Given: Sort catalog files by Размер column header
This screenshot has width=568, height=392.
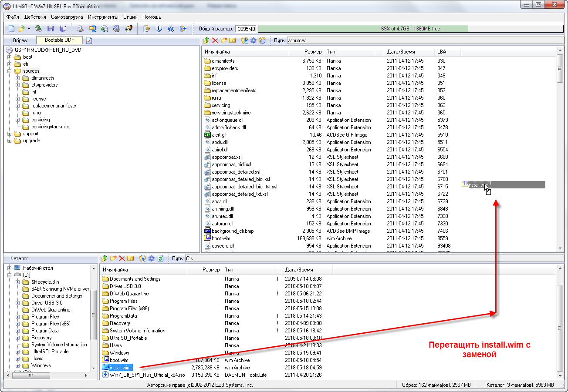Looking at the screenshot, I should [204, 270].
